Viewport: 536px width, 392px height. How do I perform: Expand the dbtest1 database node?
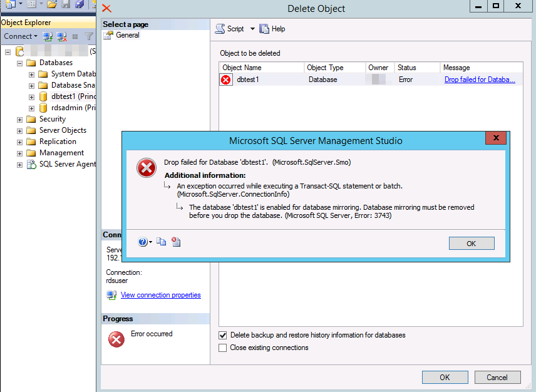coord(31,97)
